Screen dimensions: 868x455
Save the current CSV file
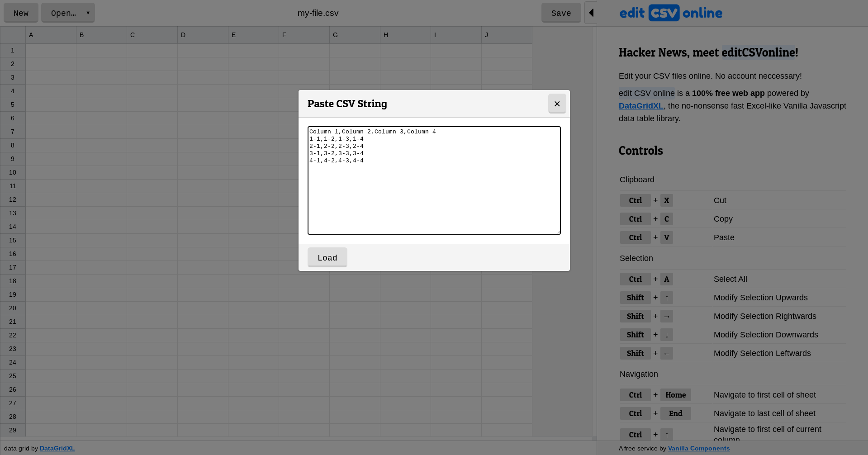[561, 13]
